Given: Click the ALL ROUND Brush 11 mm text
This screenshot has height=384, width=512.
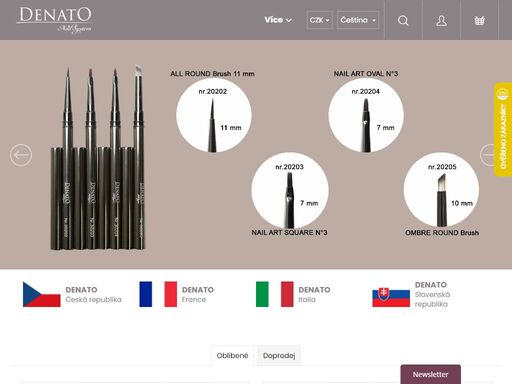Looking at the screenshot, I should tap(212, 74).
